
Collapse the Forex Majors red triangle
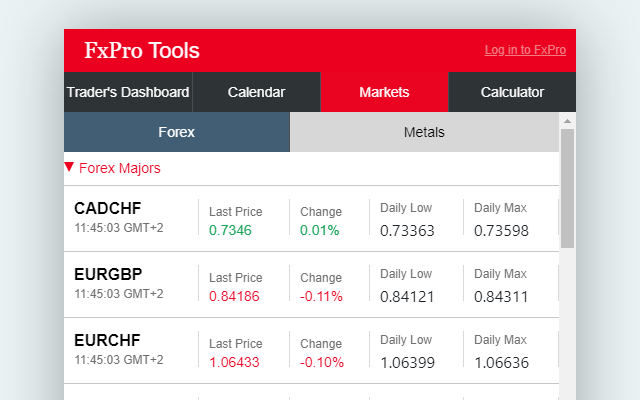tap(69, 167)
